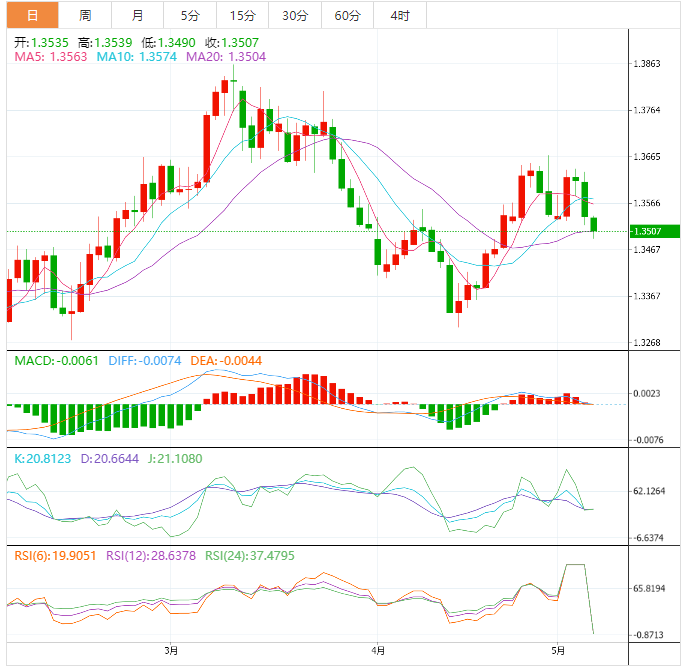
Task: Switch to the 周 weekly tab
Action: click(85, 15)
